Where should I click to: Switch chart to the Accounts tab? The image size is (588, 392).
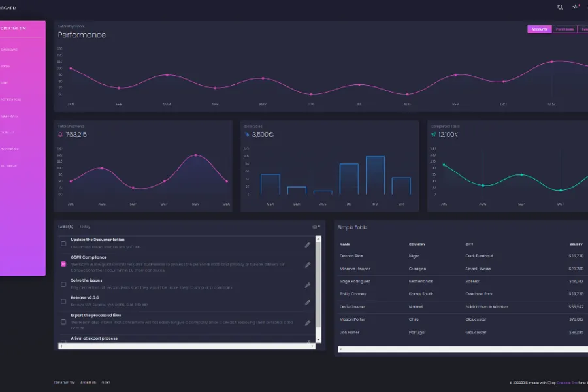pyautogui.click(x=540, y=29)
